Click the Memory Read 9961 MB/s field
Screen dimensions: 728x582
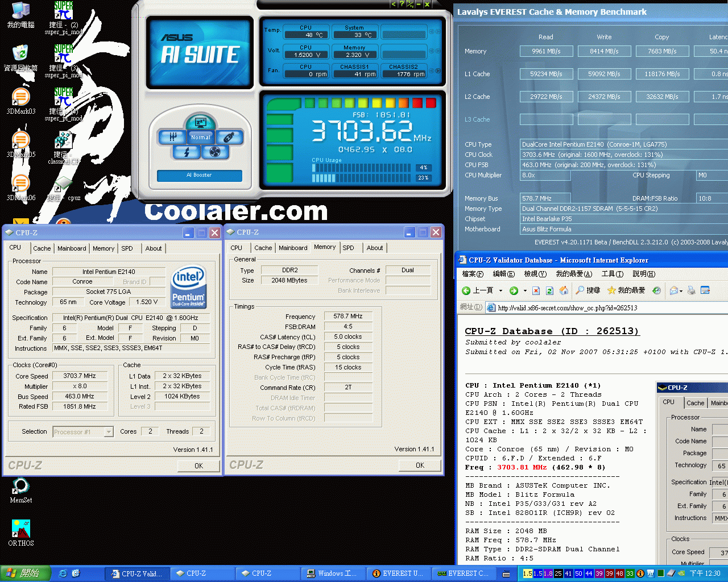(546, 51)
